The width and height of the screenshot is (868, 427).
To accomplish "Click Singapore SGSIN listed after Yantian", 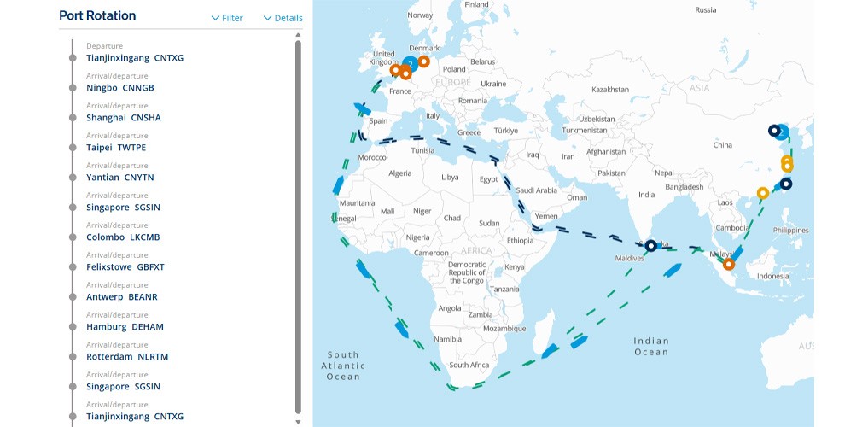I will click(x=123, y=208).
